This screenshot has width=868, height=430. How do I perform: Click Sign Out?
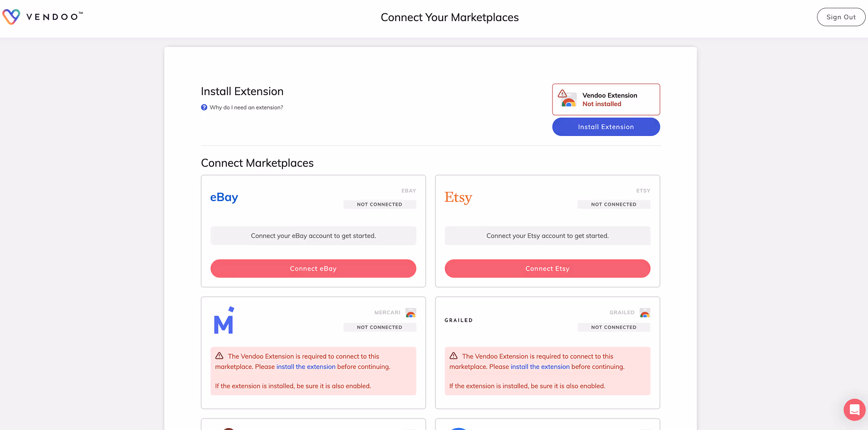[841, 17]
